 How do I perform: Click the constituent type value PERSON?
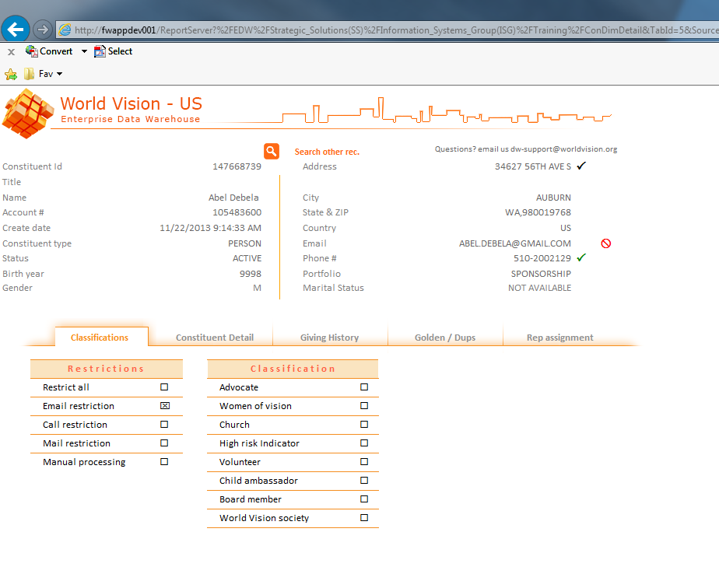[245, 243]
